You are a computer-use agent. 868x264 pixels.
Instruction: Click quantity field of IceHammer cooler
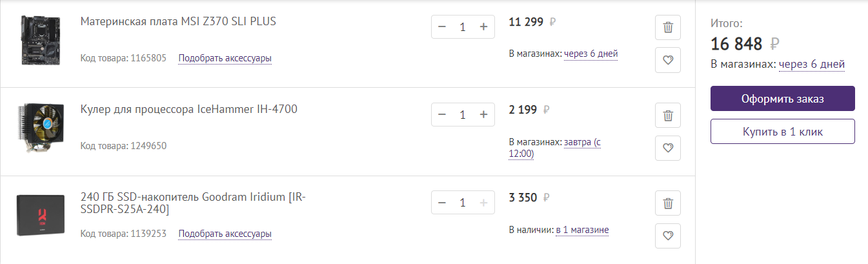point(463,115)
